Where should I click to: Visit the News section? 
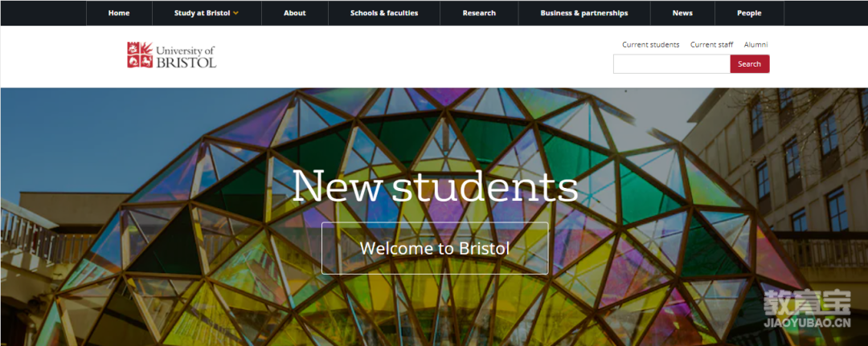click(x=682, y=14)
